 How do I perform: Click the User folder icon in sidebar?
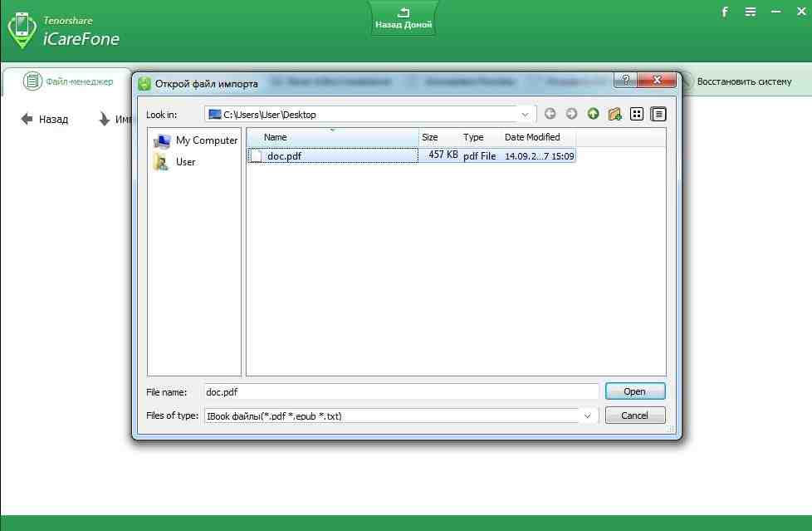[161, 162]
